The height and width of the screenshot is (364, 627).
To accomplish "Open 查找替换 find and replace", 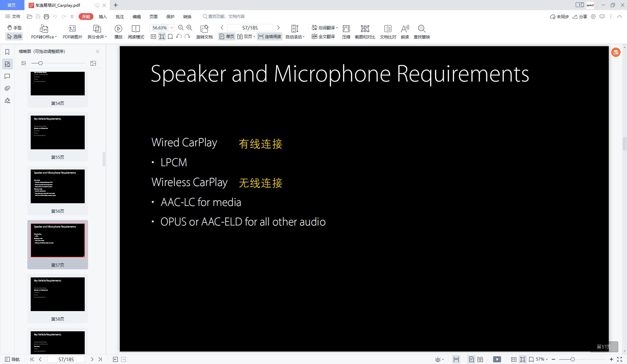I will (x=421, y=32).
